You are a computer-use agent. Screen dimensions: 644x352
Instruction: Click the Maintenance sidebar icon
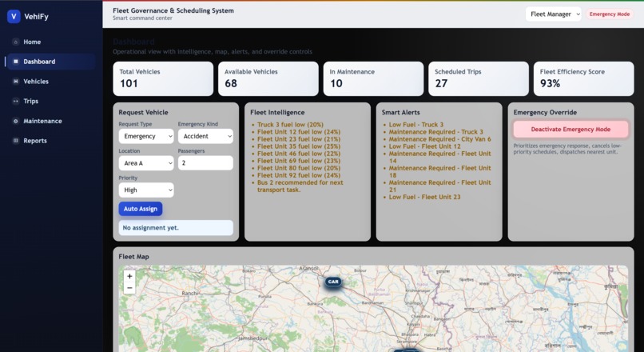coord(16,121)
